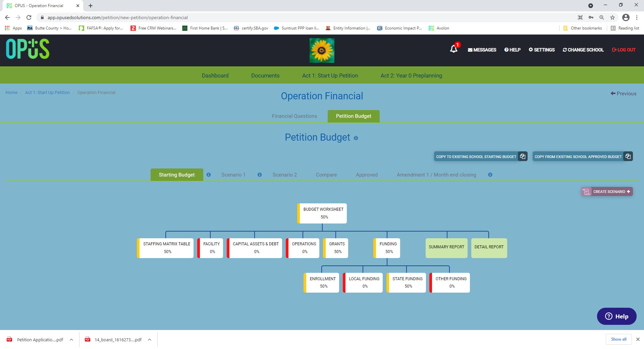644x349 pixels.
Task: Open the notifications bell icon
Action: click(454, 49)
